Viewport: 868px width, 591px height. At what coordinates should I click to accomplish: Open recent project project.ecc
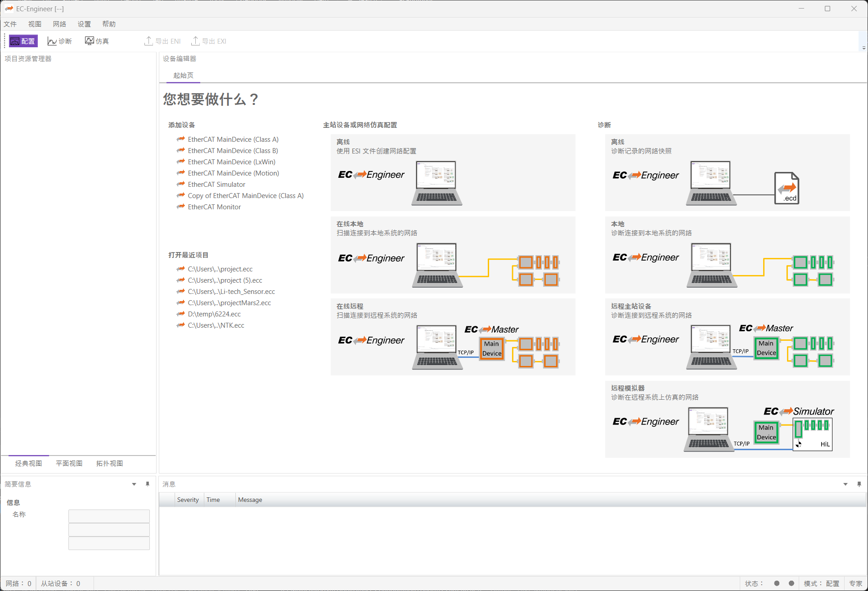[220, 269]
